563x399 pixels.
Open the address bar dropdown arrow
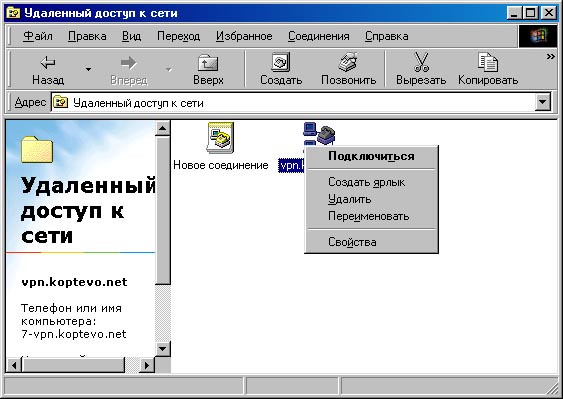tap(543, 103)
